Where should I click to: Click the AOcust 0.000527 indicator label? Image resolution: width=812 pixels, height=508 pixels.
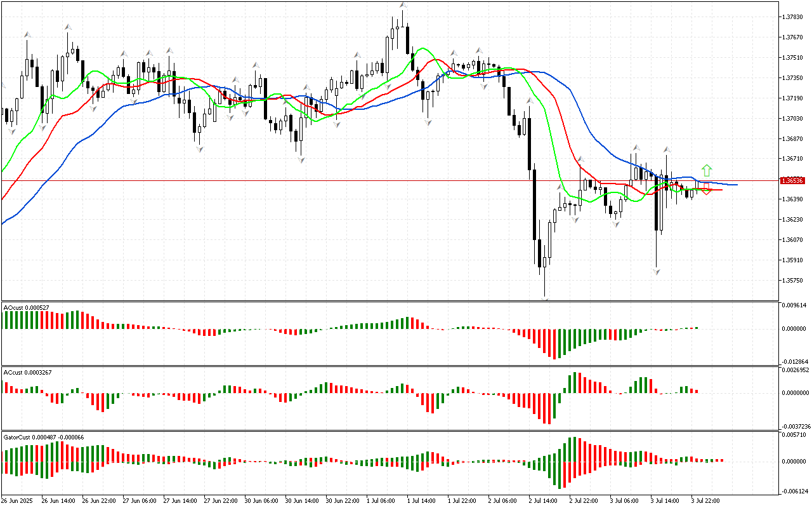(x=26, y=307)
